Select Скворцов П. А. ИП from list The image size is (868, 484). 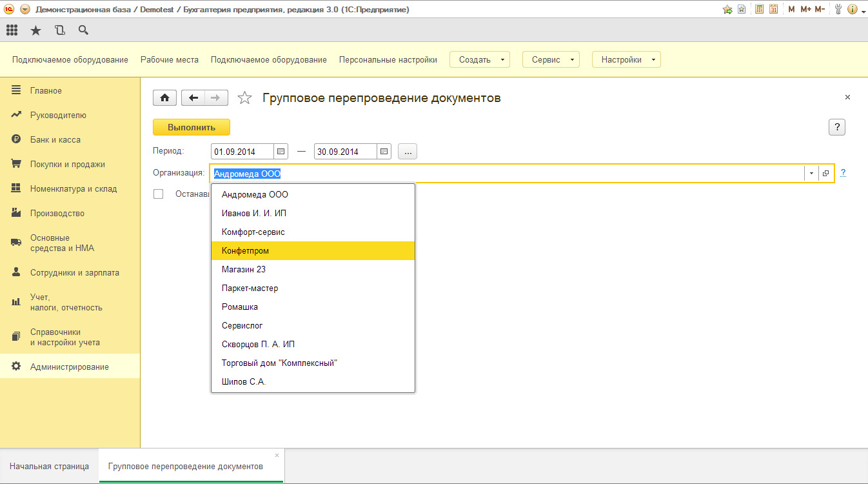(x=313, y=344)
